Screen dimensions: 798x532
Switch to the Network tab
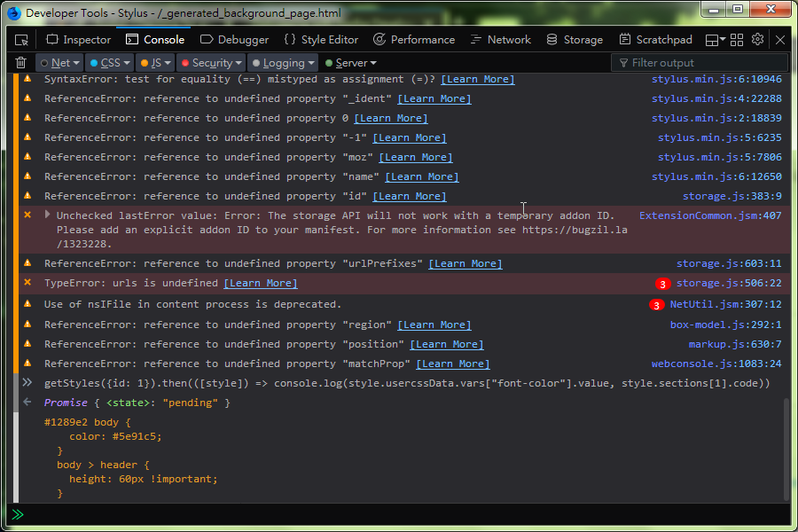tap(501, 40)
